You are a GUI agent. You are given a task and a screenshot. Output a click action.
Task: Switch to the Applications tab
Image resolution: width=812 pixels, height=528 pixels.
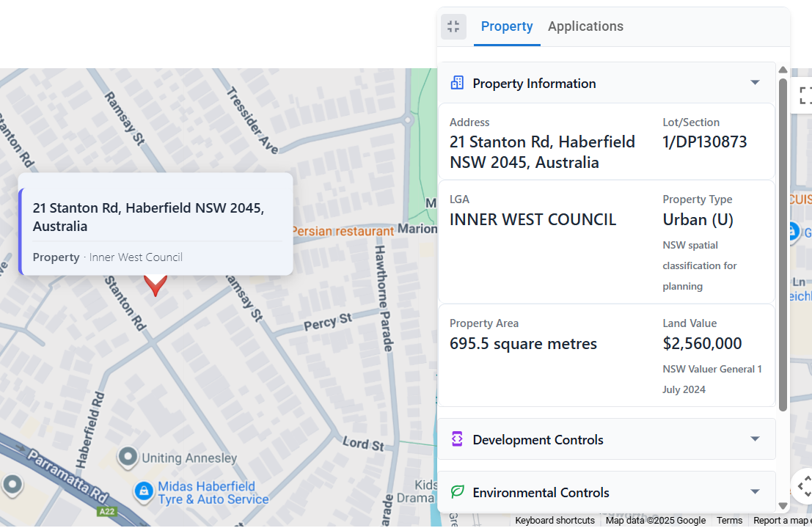point(585,26)
